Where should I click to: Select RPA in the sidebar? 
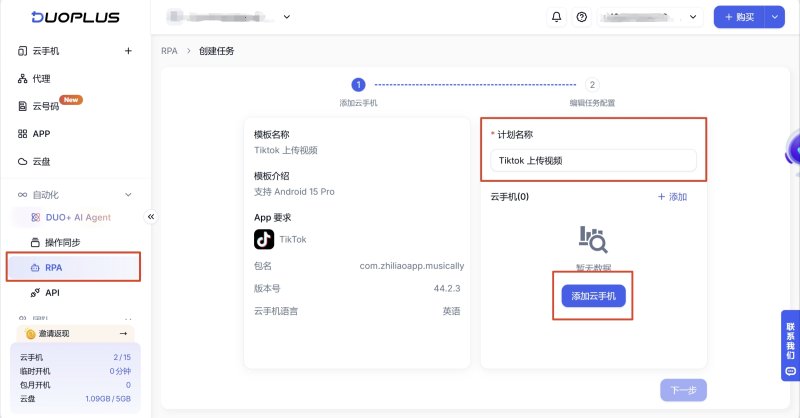(x=73, y=267)
